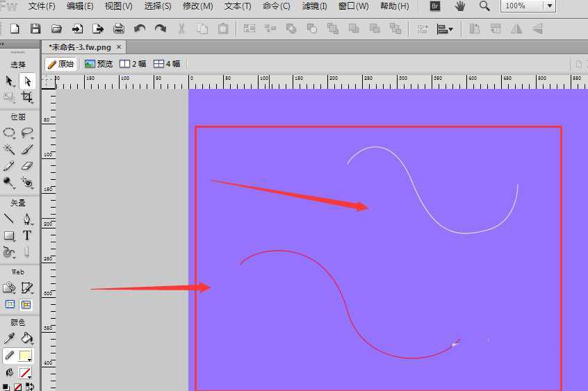Select the Crop tool
Screen dimensions: 588x391
coord(27,97)
